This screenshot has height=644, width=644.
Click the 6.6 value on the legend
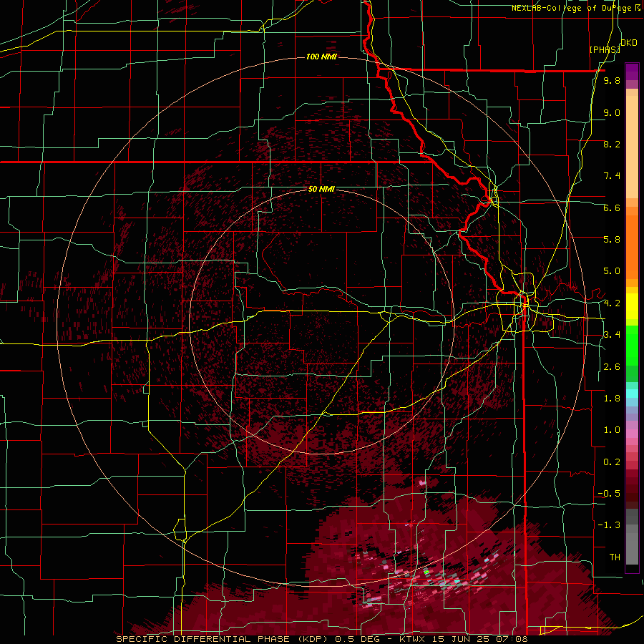click(x=612, y=208)
